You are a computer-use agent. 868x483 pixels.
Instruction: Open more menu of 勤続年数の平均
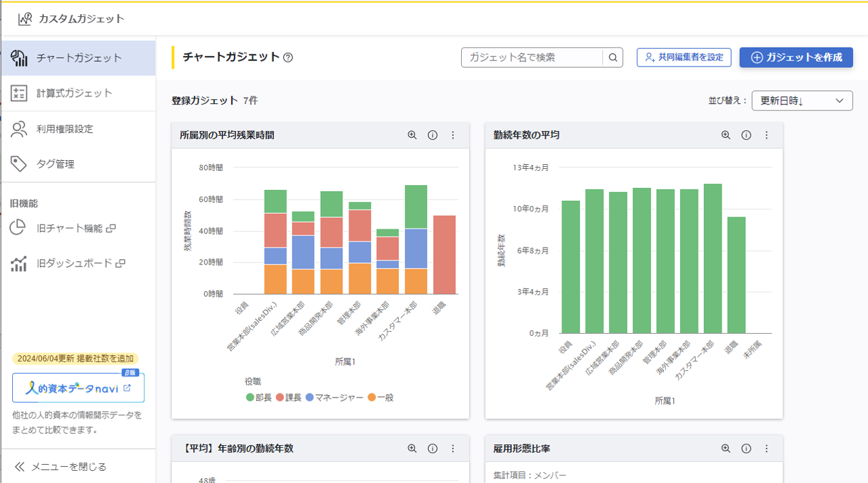pyautogui.click(x=767, y=135)
